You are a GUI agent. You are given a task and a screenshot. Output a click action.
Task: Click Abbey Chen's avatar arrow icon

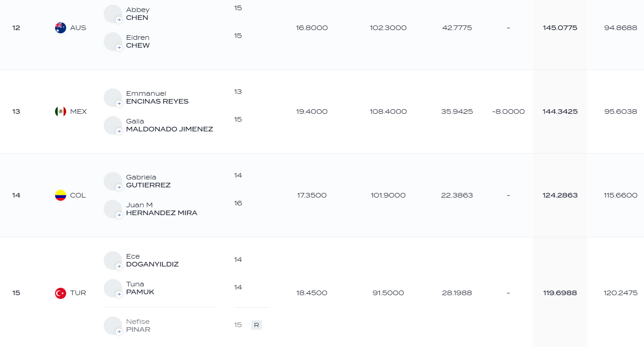[x=119, y=20]
